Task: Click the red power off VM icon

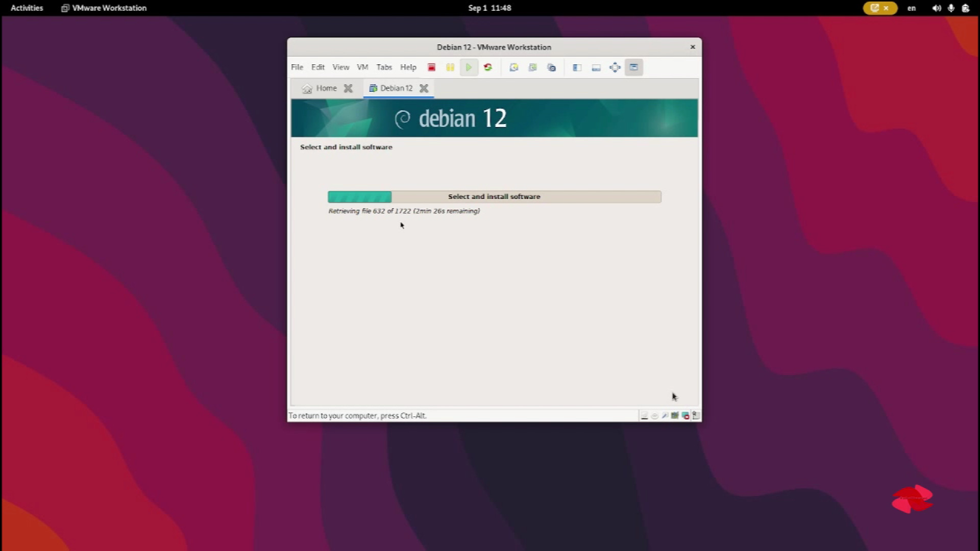Action: (x=431, y=67)
